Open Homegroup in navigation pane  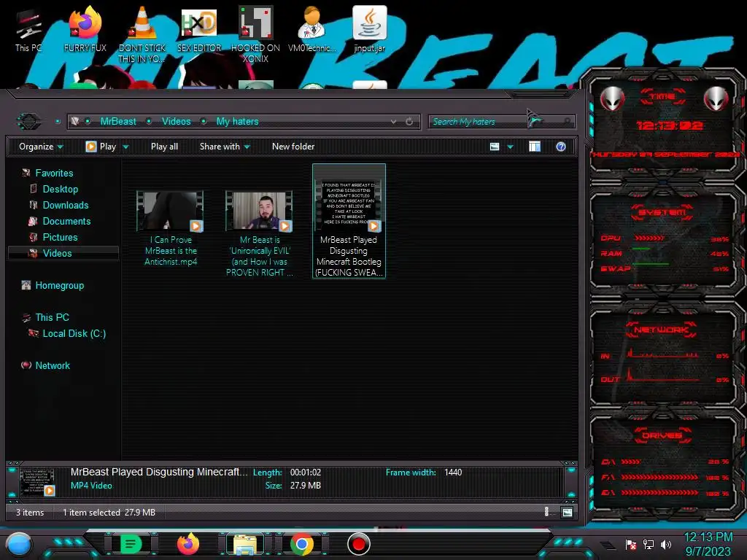59,285
